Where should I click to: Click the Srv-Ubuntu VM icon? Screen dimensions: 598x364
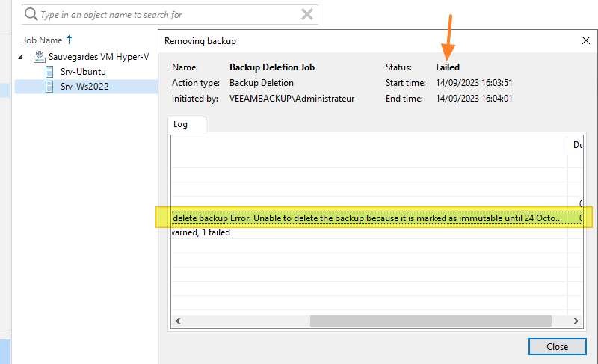point(49,72)
